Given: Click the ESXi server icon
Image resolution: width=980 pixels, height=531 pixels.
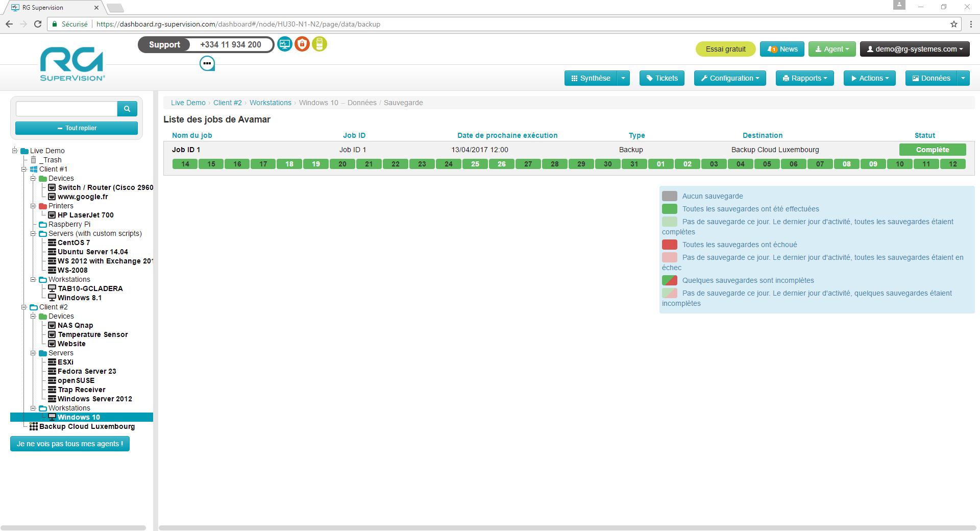Looking at the screenshot, I should pos(52,362).
